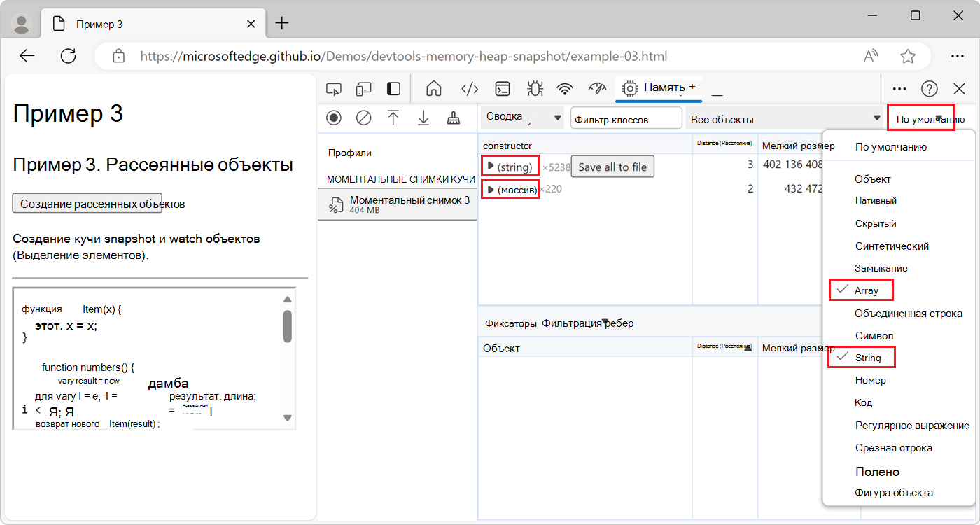Select the Фиксаторы tab
This screenshot has height=525, width=980.
(511, 323)
